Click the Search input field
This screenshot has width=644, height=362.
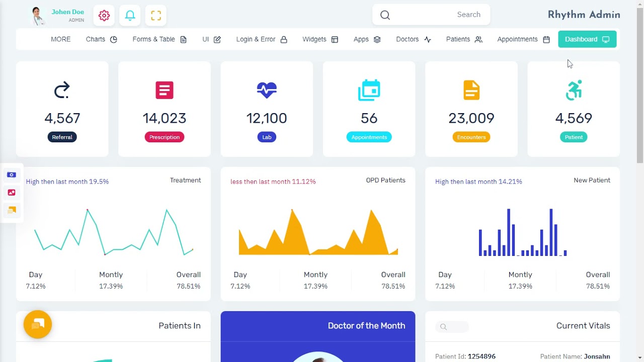click(x=432, y=15)
